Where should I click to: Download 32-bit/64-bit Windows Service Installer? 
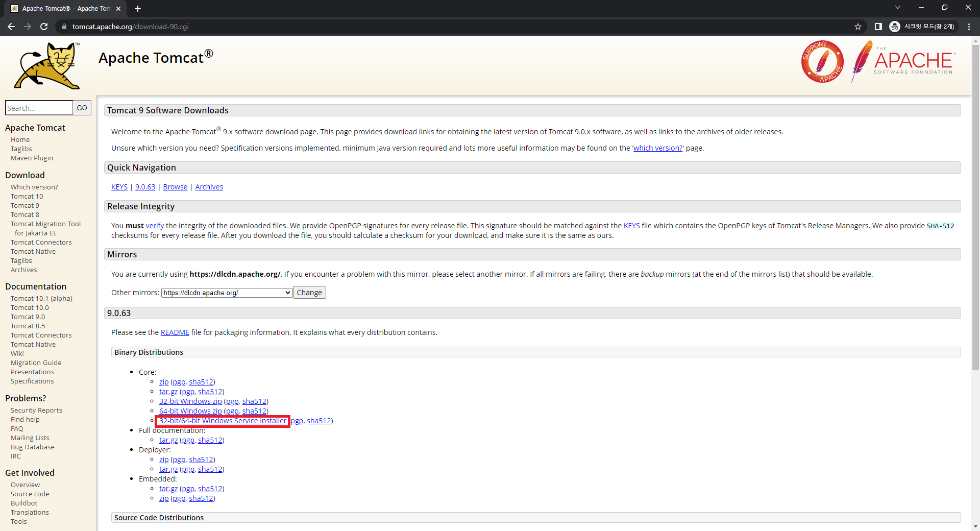223,421
